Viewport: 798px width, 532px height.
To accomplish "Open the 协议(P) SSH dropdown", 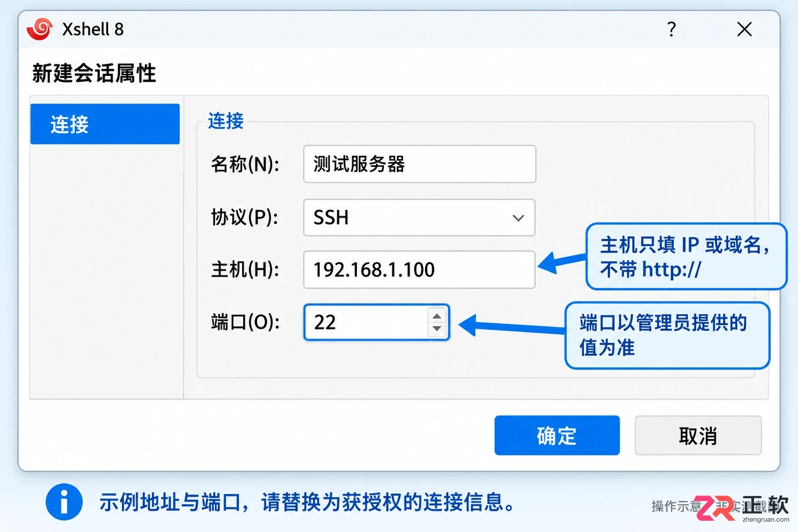I will [420, 217].
